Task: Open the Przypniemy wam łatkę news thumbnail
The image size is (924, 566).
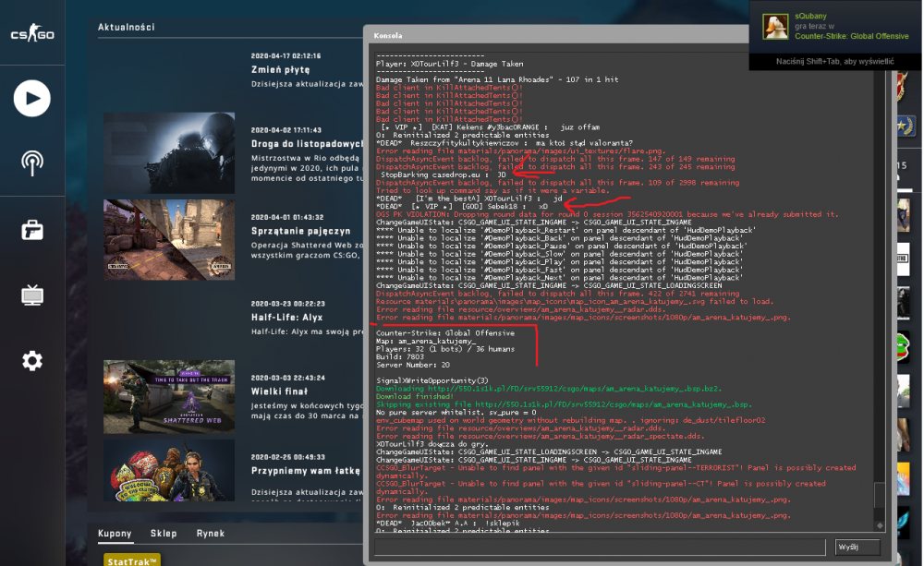Action: pyautogui.click(x=169, y=471)
